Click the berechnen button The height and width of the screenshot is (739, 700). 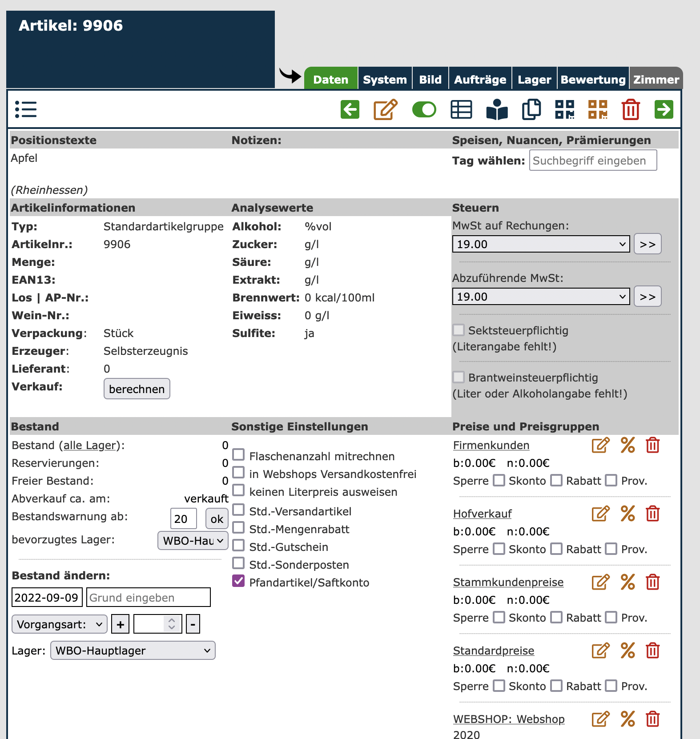point(137,389)
